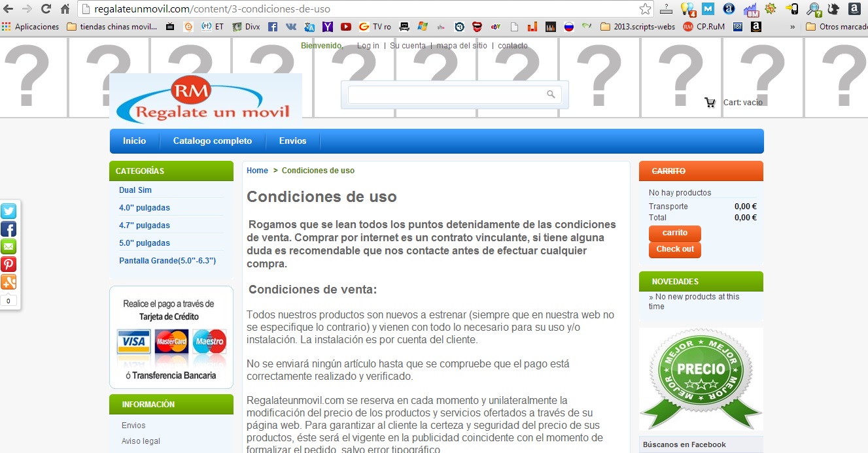Click the Log in link
The image size is (868, 453).
point(368,46)
